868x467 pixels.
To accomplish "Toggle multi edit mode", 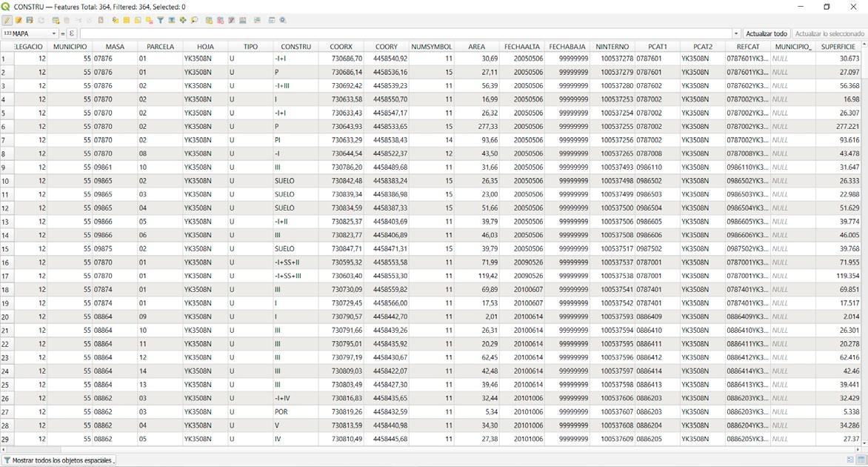I will pyautogui.click(x=19, y=21).
